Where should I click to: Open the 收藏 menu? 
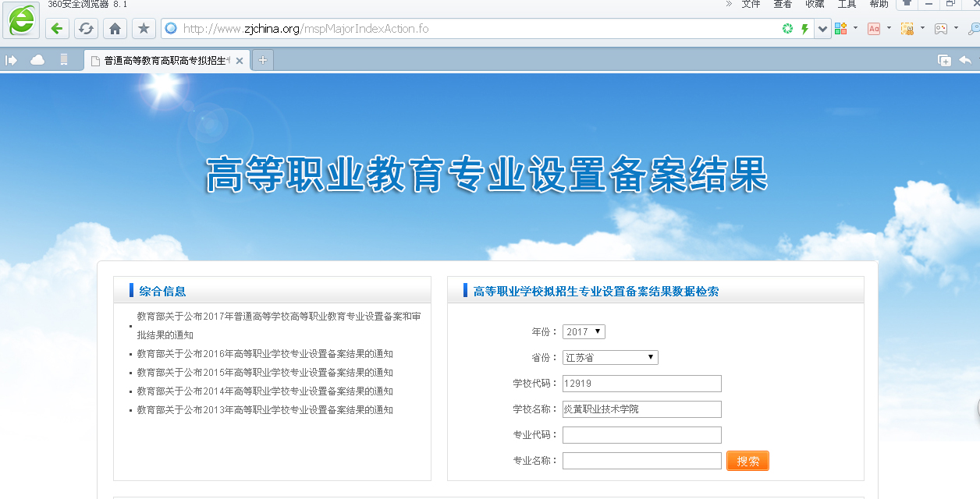coord(815,5)
